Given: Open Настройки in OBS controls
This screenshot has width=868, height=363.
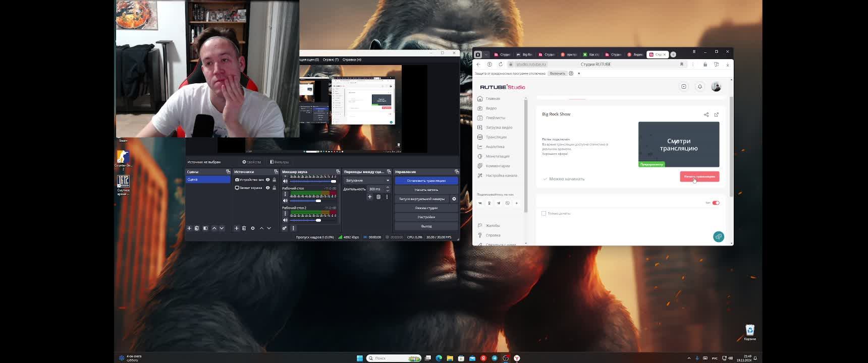Looking at the screenshot, I should pyautogui.click(x=426, y=217).
